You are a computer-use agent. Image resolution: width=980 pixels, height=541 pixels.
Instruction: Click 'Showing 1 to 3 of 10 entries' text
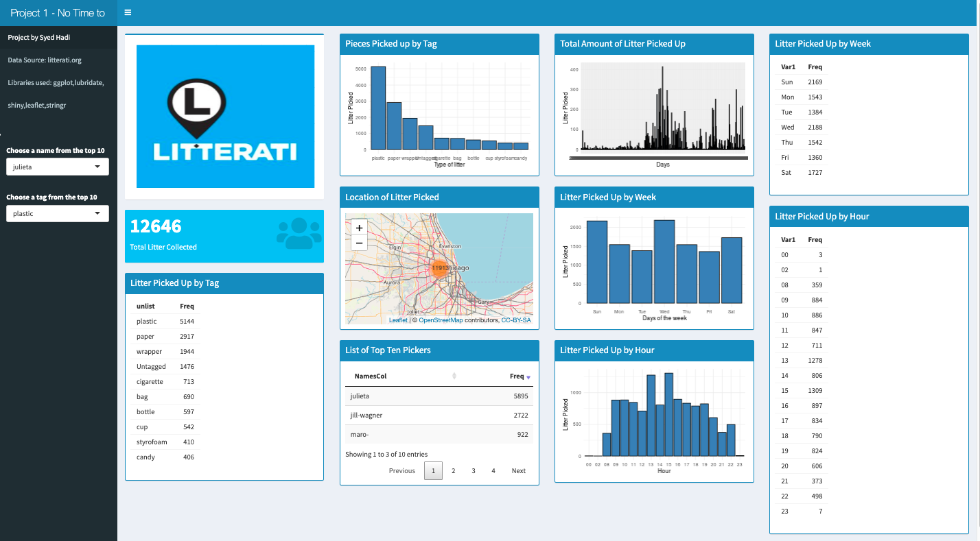(386, 454)
